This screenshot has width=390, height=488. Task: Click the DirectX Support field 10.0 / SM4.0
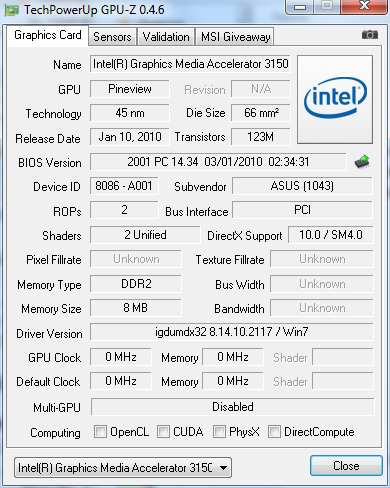[x=331, y=235]
